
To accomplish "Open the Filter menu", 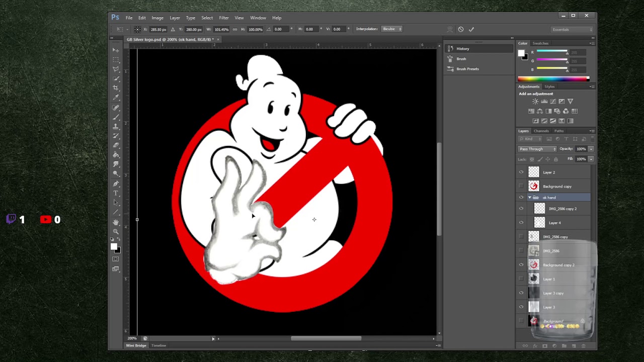I will [224, 18].
